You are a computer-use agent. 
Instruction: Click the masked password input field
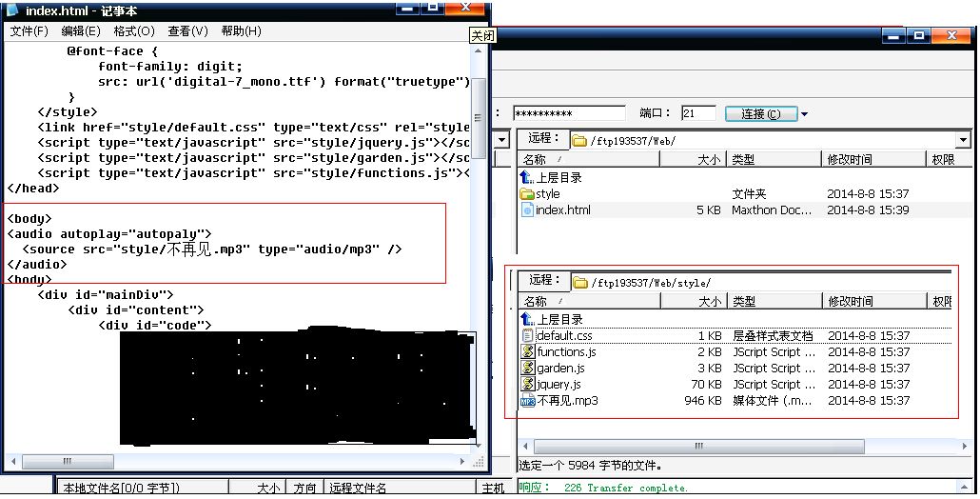click(569, 113)
